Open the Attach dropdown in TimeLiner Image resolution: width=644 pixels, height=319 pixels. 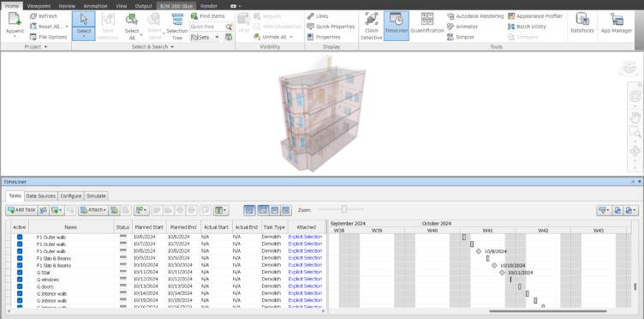pos(93,210)
